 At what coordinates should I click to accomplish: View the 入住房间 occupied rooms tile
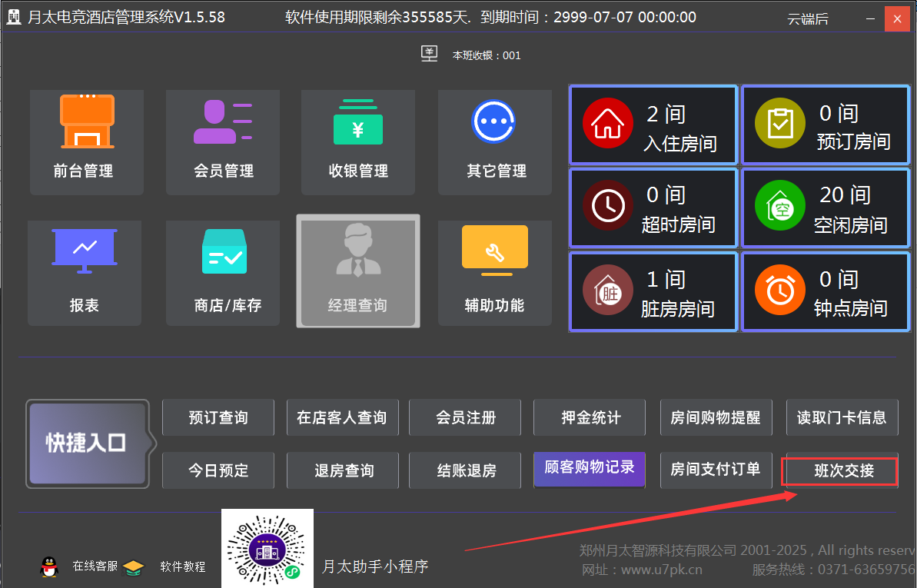pyautogui.click(x=653, y=126)
